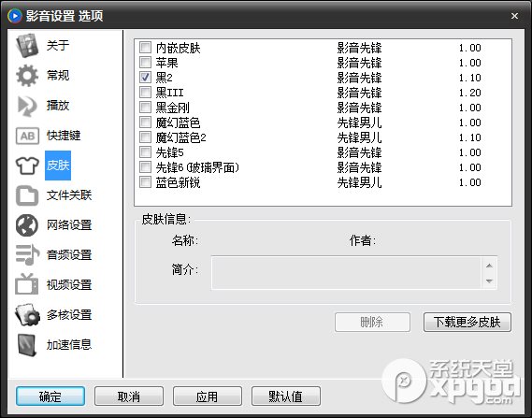Open the 文件关联 folder icon

coord(27,195)
